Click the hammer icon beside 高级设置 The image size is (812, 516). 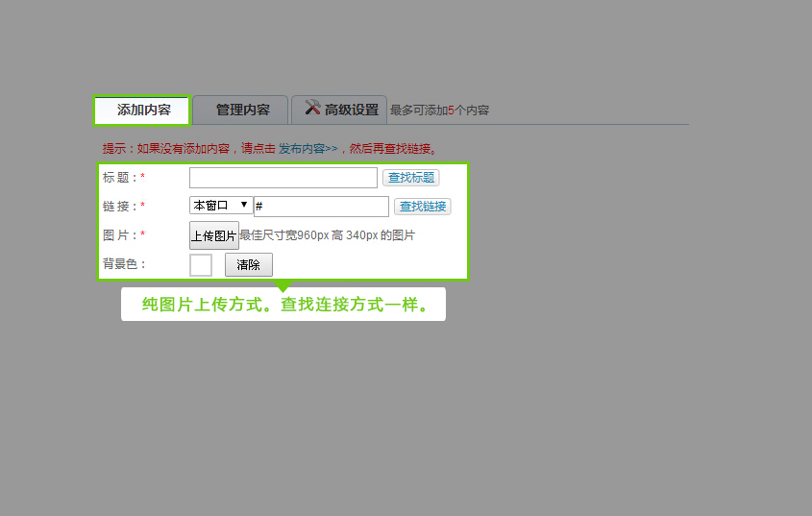coord(312,108)
